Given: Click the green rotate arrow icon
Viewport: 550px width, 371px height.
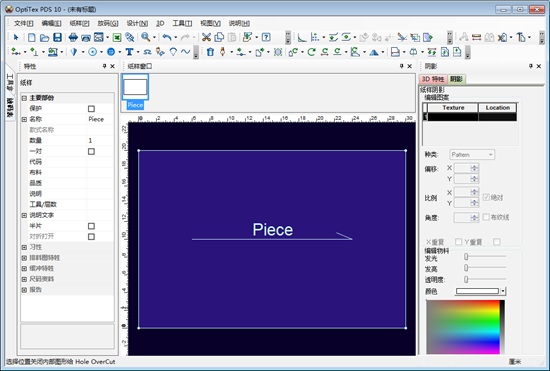Looking at the screenshot, I should tap(311, 52).
